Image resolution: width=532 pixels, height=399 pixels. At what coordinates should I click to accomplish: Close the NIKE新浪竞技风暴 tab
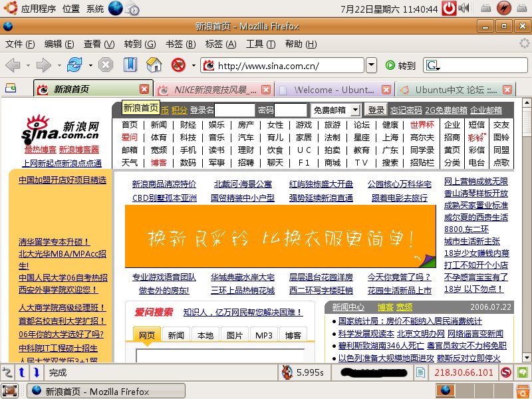266,90
